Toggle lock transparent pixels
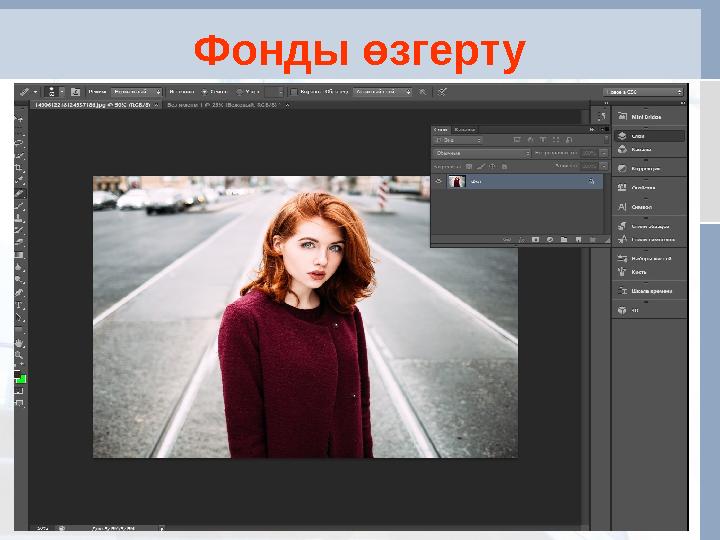720x540 pixels. point(469,166)
